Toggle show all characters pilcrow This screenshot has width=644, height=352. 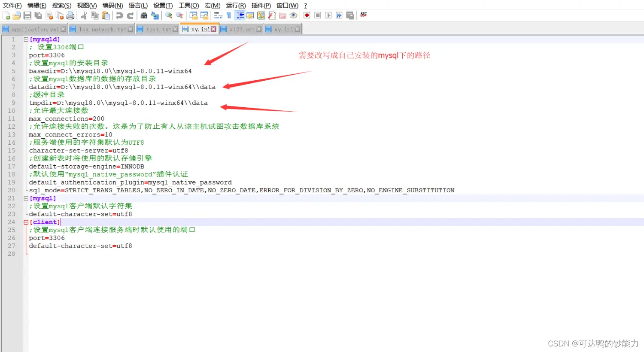coord(229,15)
